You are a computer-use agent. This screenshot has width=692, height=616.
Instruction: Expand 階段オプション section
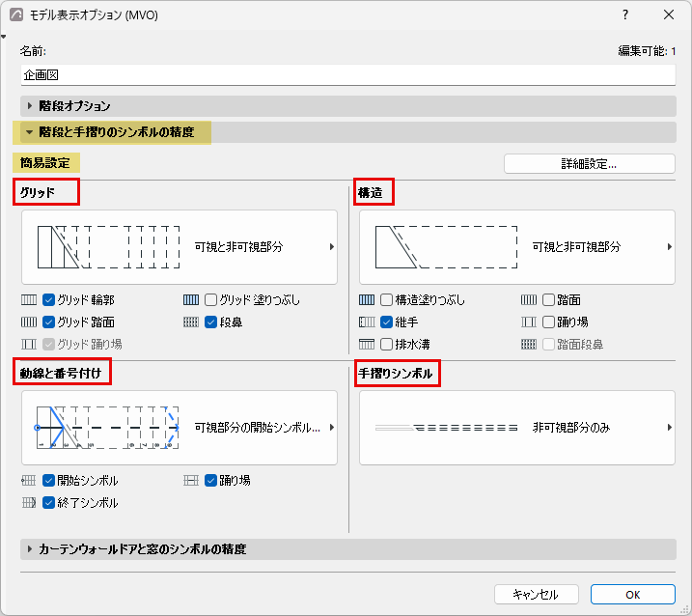pyautogui.click(x=348, y=106)
